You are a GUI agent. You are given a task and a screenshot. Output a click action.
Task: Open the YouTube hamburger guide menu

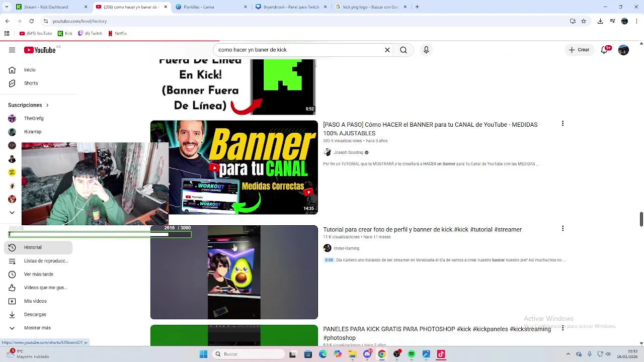click(x=12, y=50)
